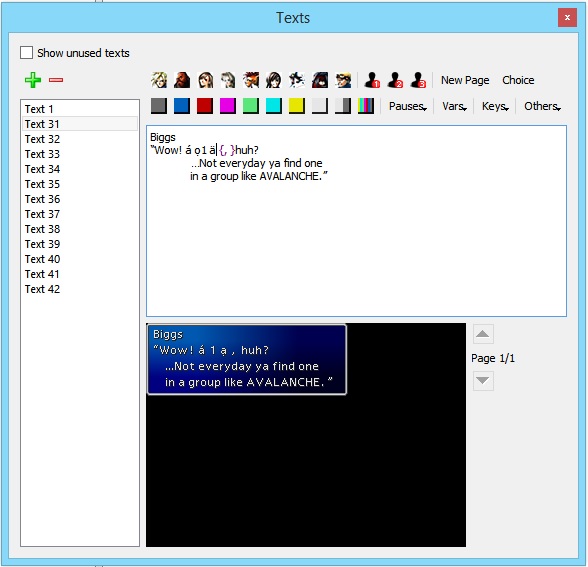The width and height of the screenshot is (588, 567).
Task: Add new text with green plus
Action: pos(33,80)
